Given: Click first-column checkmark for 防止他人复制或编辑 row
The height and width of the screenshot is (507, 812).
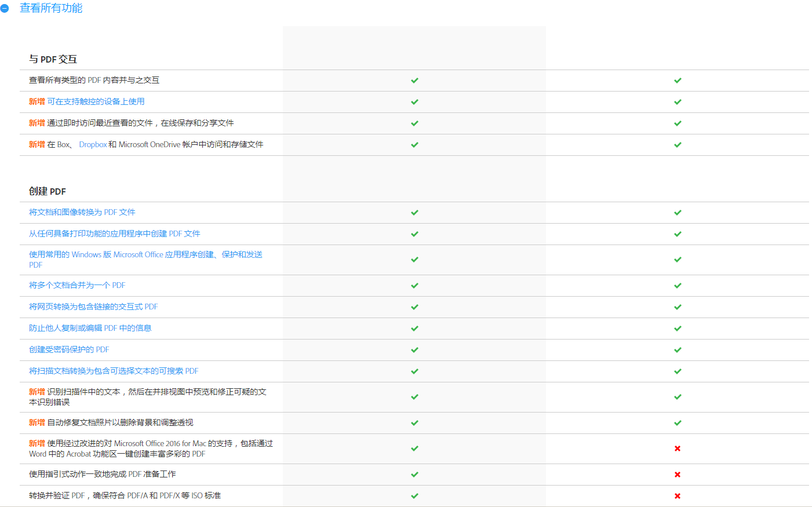Looking at the screenshot, I should click(x=414, y=329).
